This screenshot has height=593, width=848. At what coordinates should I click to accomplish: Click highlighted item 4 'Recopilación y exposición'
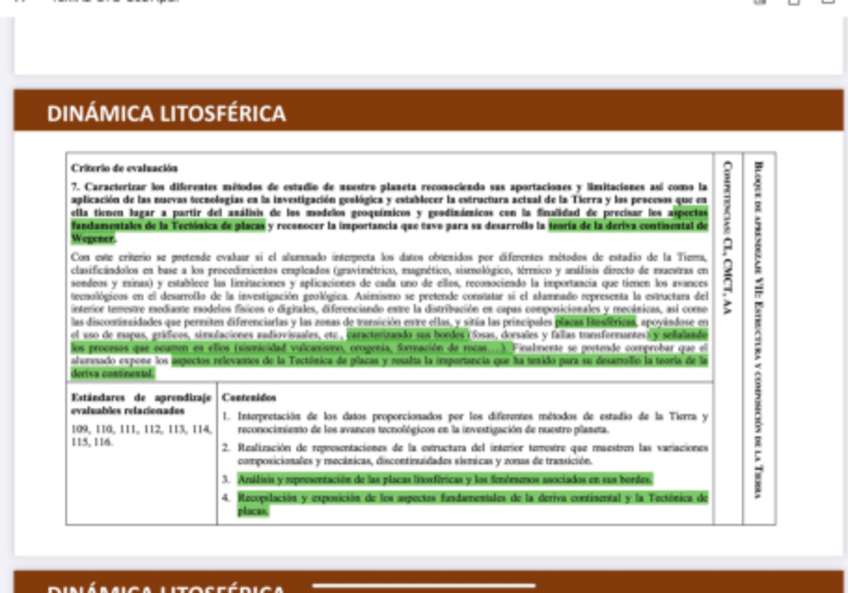(473, 504)
